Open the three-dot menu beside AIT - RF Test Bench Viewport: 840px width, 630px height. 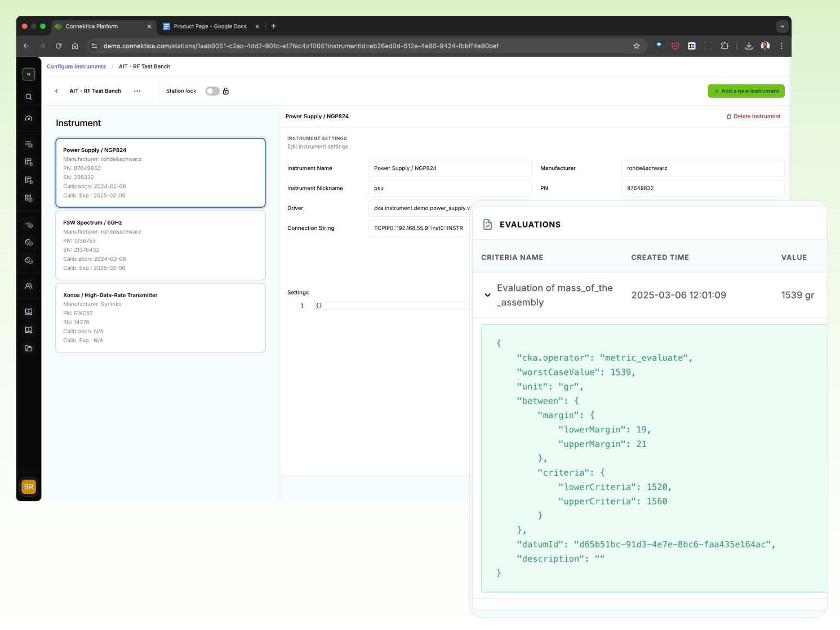(x=137, y=91)
